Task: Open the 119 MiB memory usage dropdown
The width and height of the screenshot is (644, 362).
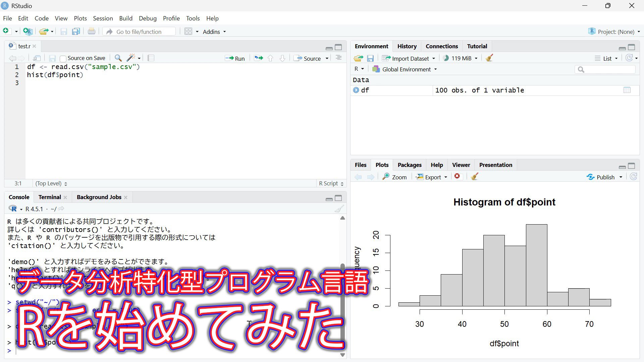Action: click(x=460, y=58)
